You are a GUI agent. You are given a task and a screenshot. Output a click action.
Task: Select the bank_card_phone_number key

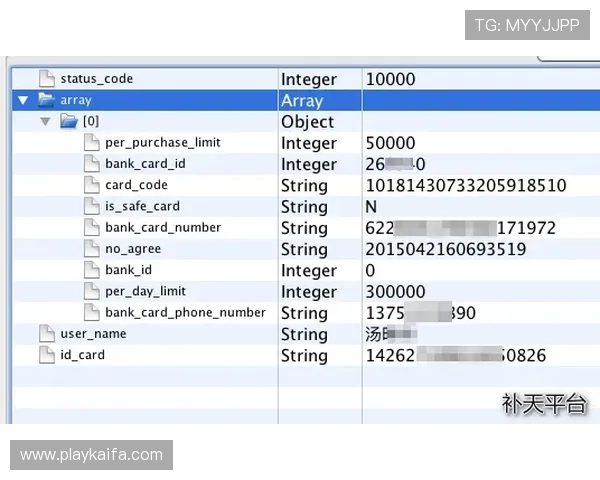point(185,313)
